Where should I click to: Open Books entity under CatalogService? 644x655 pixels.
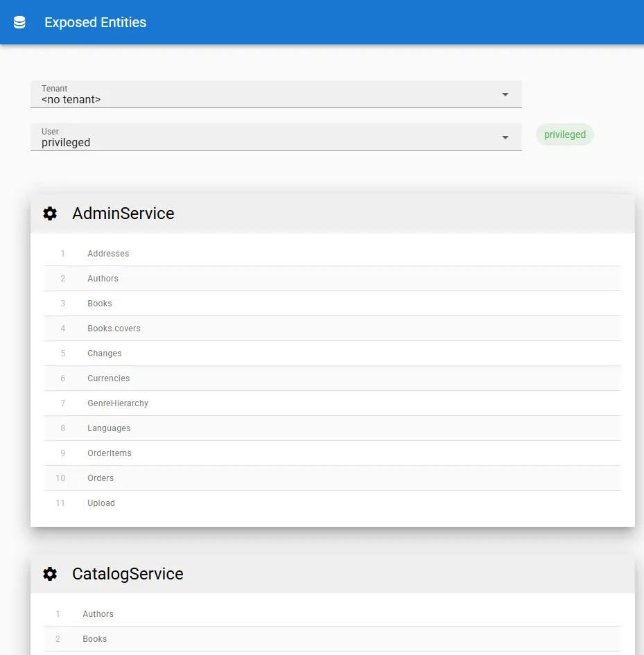click(95, 639)
